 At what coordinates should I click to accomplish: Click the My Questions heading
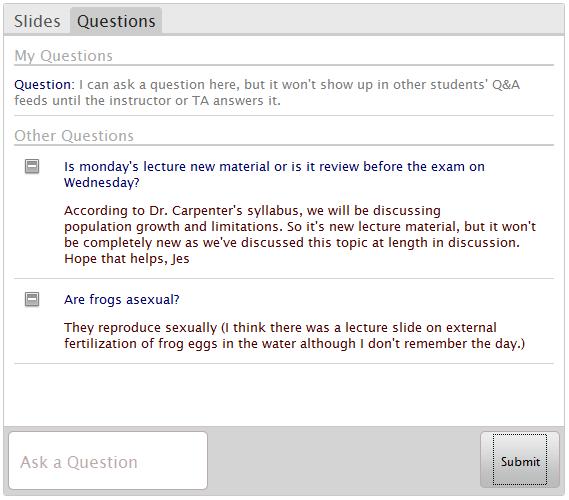tap(64, 56)
